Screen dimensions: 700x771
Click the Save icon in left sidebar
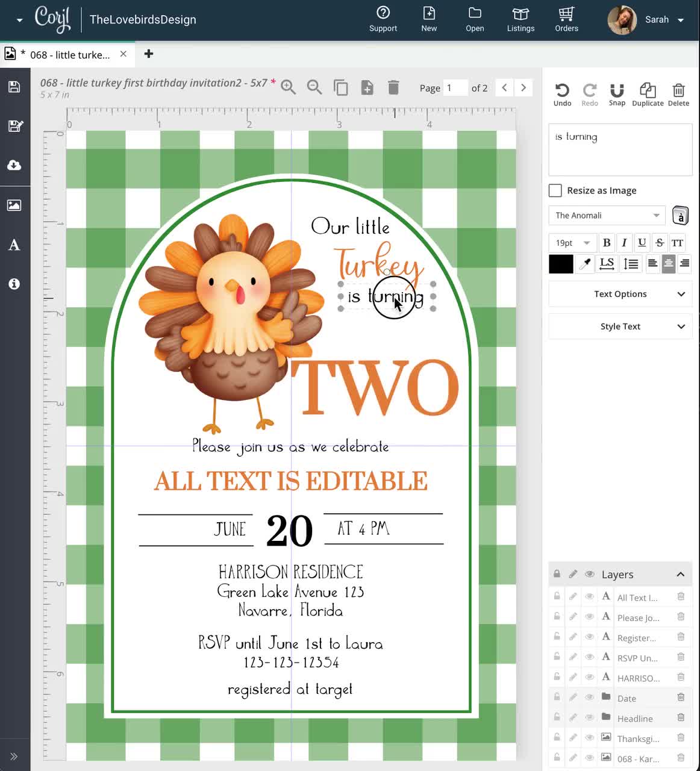13,86
